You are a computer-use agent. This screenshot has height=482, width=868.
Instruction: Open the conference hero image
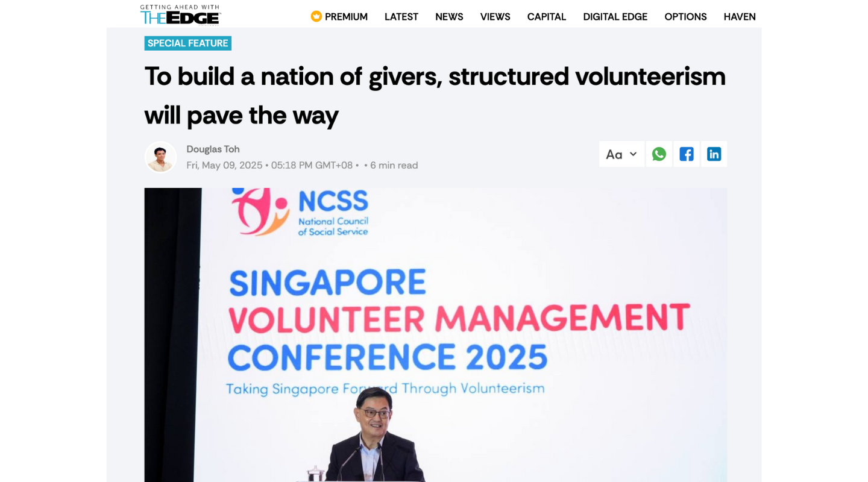click(435, 335)
